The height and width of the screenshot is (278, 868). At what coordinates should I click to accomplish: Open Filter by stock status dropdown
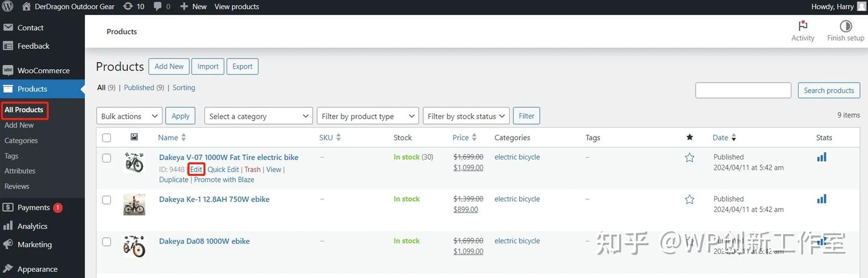click(x=466, y=116)
